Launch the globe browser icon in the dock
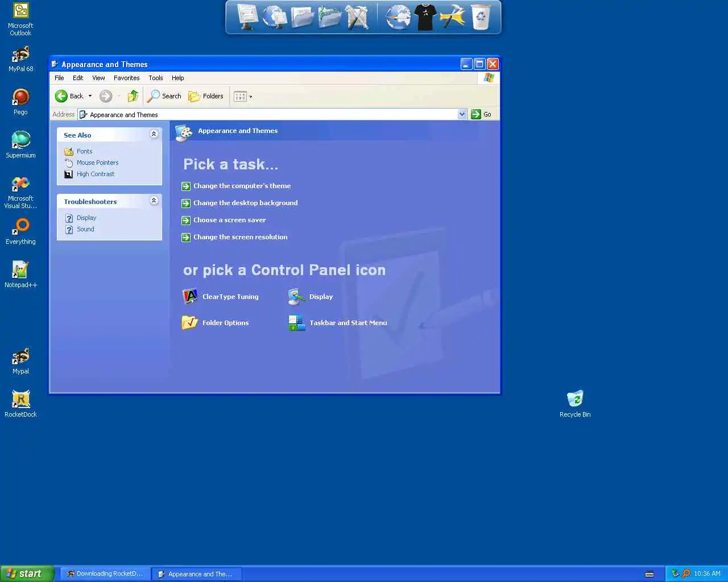The width and height of the screenshot is (728, 582). [x=398, y=16]
